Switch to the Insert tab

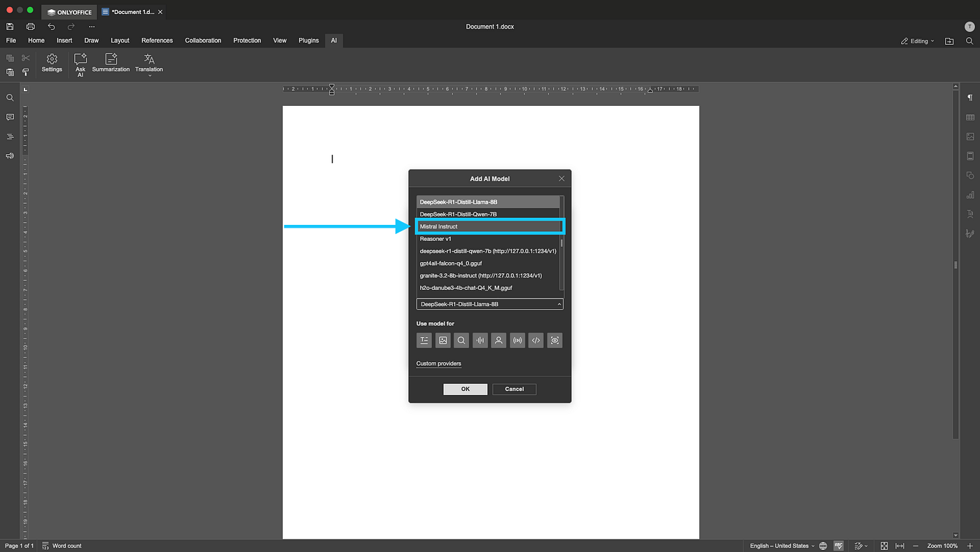[64, 41]
